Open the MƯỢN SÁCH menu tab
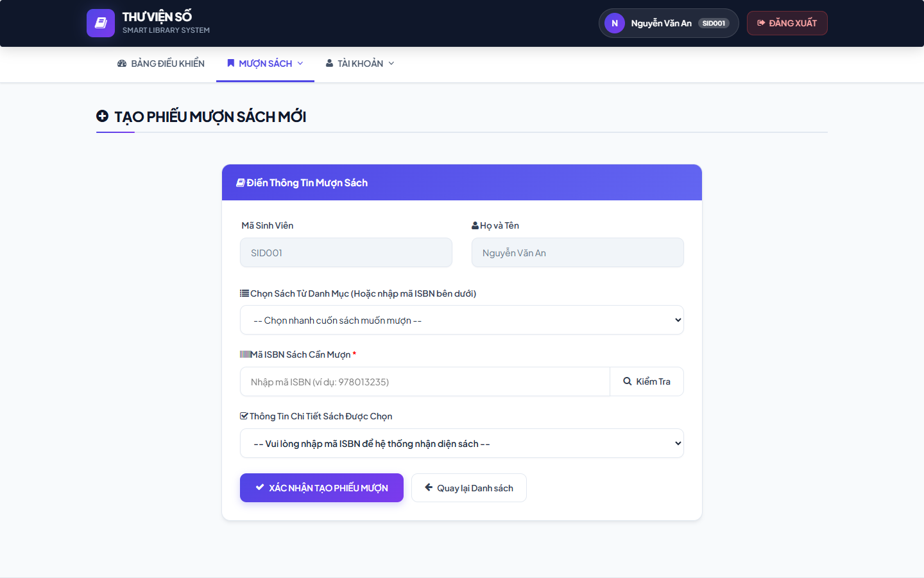This screenshot has height=578, width=924. tap(265, 64)
